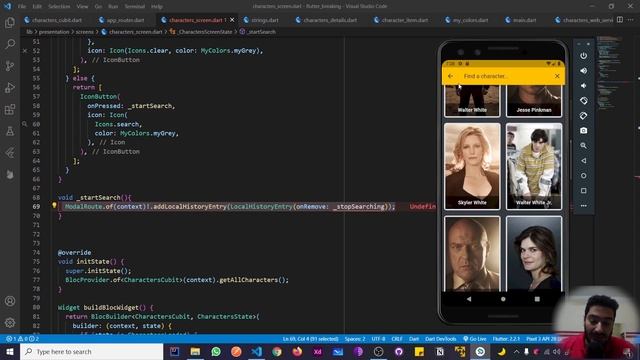Rotate the emulator left
Screen dimensions: 640x360
click(584, 100)
